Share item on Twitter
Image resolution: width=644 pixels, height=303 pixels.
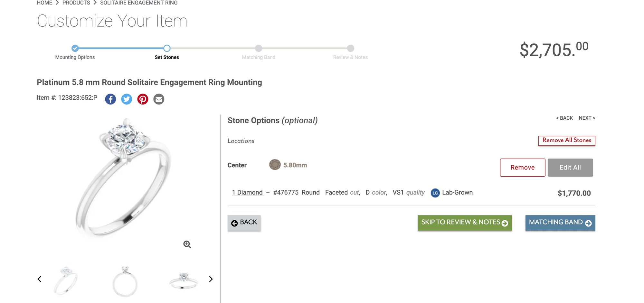coord(127,99)
